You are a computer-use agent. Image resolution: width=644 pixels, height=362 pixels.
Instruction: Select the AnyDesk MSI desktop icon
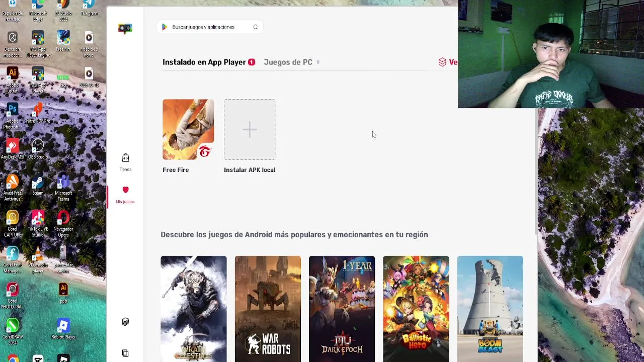coord(13,149)
